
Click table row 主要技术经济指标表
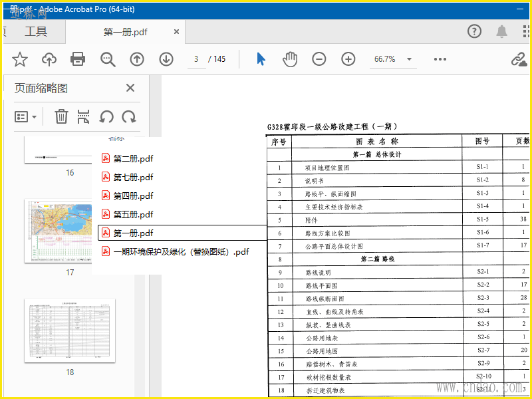pos(334,207)
